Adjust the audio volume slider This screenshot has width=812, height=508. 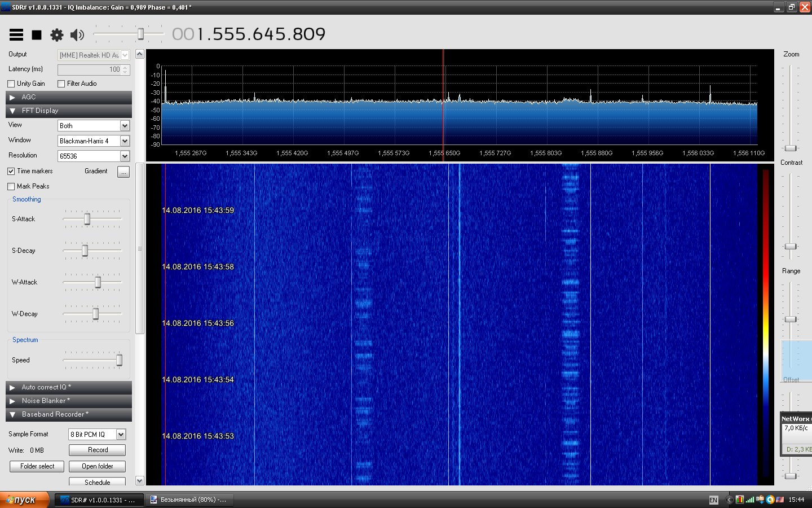click(140, 34)
